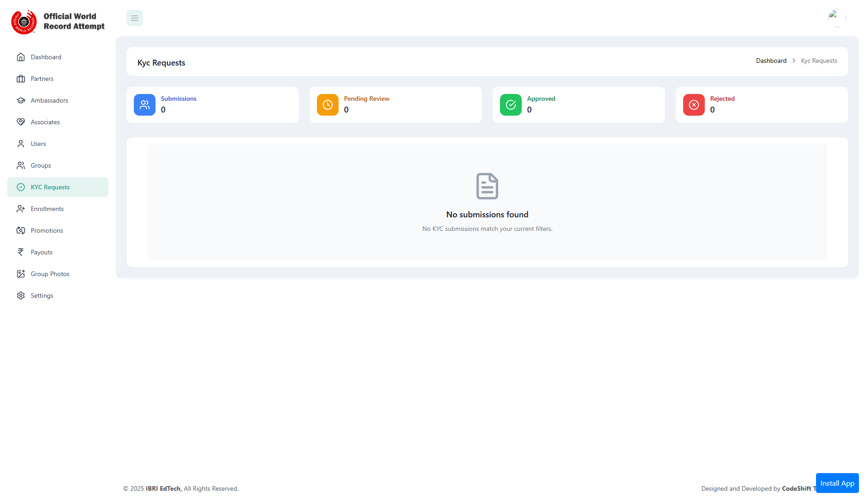Image resolution: width=868 pixels, height=502 pixels.
Task: Click the CodeShift footer credit
Action: pos(798,488)
